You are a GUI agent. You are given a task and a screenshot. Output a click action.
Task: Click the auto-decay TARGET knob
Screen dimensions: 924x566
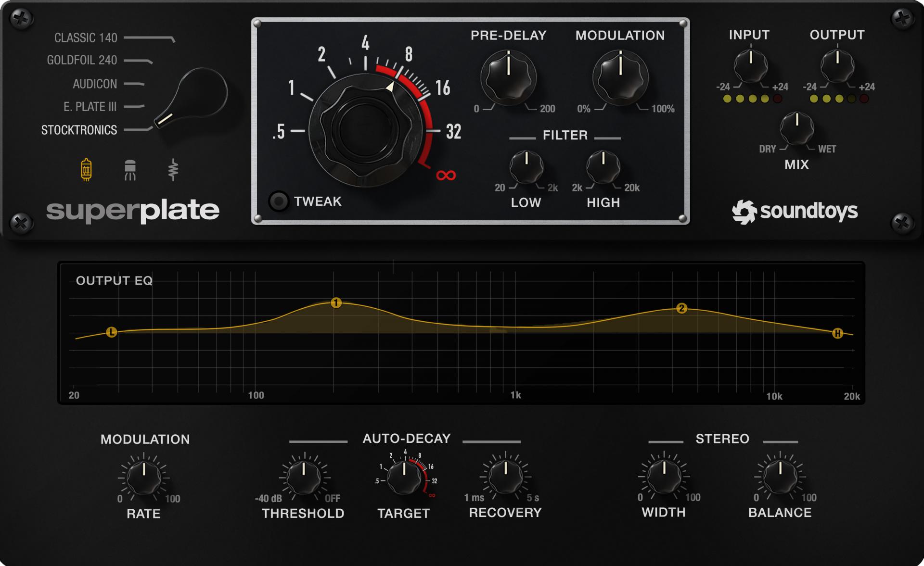click(404, 477)
